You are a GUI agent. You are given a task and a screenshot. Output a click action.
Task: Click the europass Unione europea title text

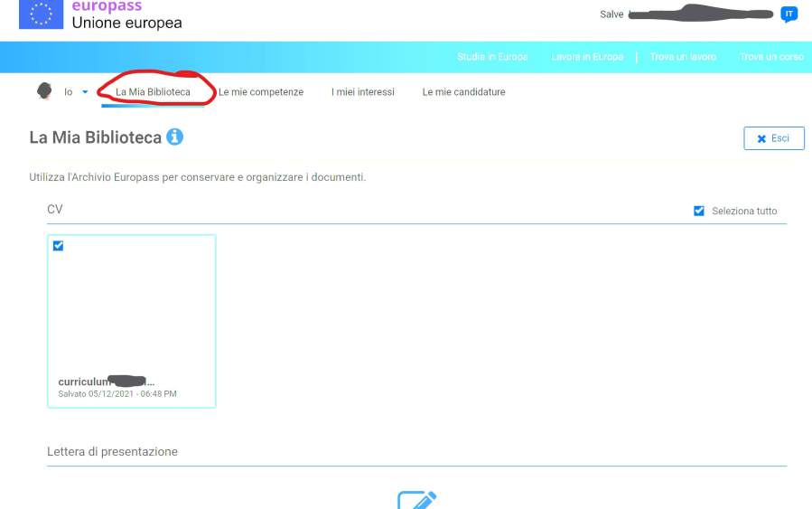tap(126, 15)
